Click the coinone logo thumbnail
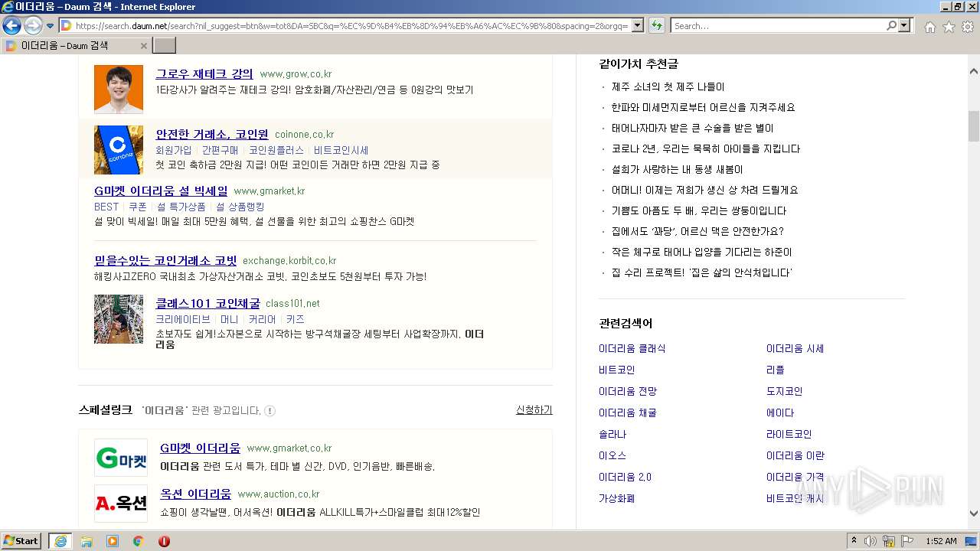980x551 pixels. coord(119,150)
